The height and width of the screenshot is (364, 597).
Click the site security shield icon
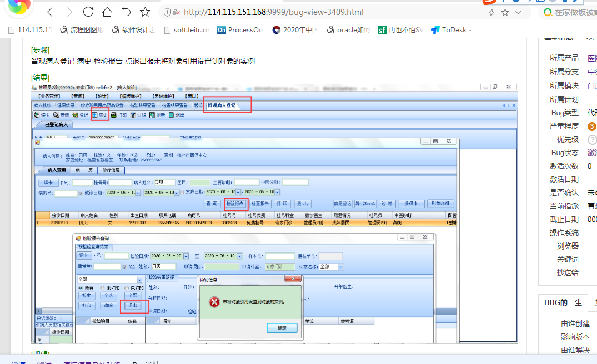[167, 12]
